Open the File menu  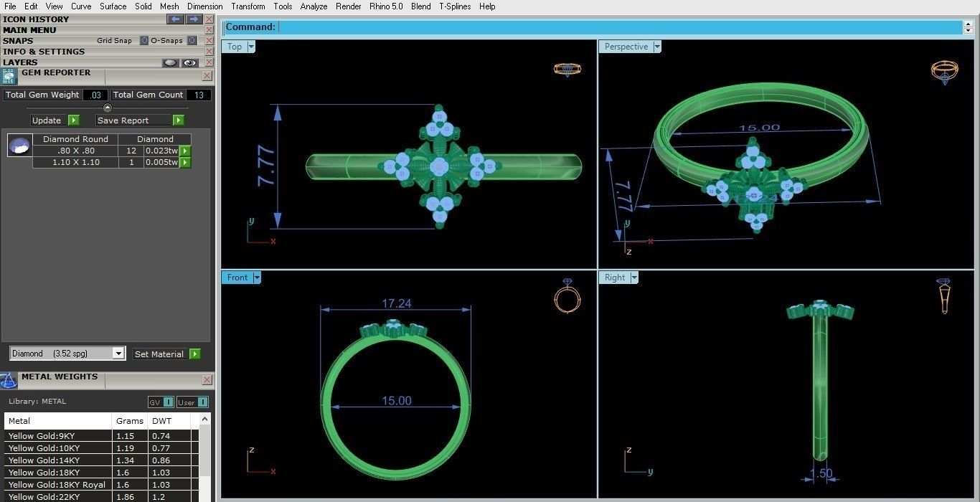[x=10, y=6]
